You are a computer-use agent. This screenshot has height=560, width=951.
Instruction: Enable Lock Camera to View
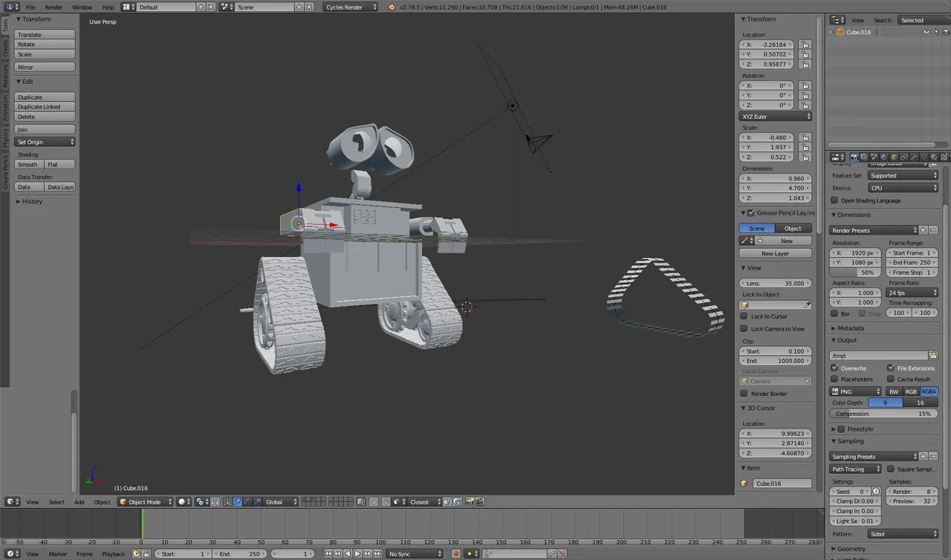pos(744,329)
